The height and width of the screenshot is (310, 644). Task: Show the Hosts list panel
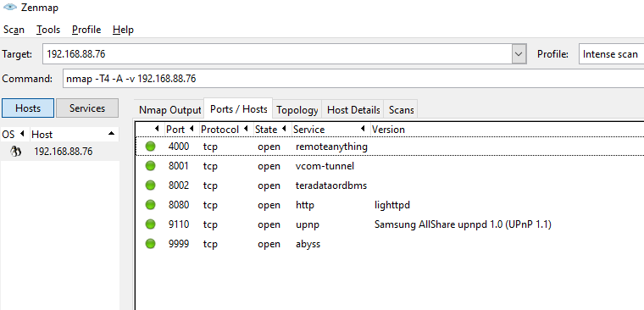tap(28, 108)
